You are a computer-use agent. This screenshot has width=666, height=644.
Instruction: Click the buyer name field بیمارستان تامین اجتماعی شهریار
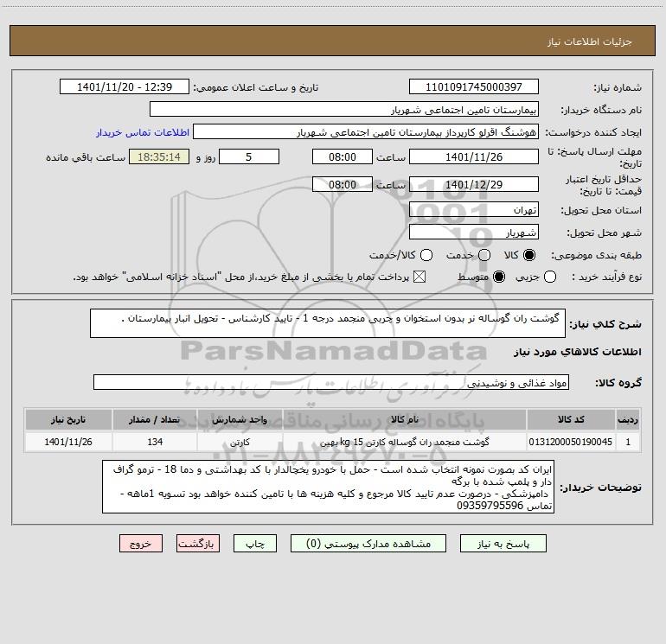coord(344,109)
